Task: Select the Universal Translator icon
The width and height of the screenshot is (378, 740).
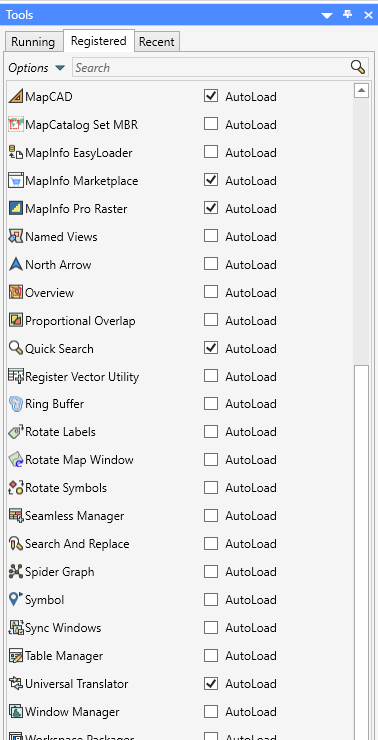Action: [16, 683]
